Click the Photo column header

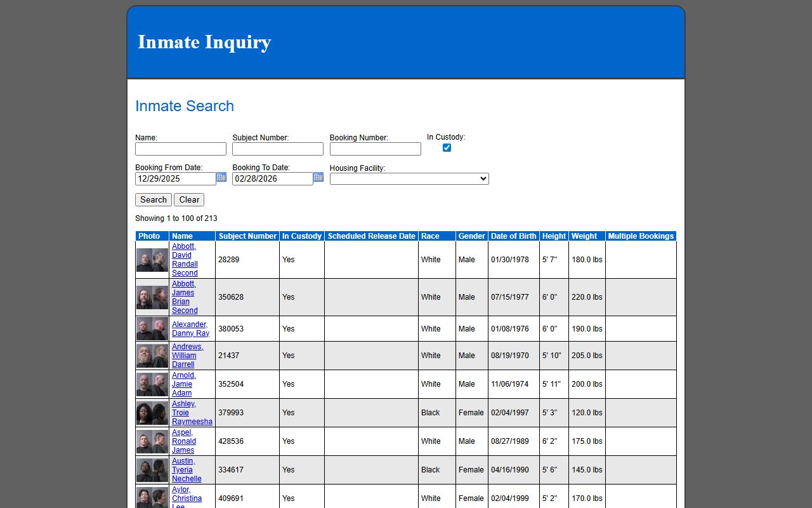[x=152, y=236]
